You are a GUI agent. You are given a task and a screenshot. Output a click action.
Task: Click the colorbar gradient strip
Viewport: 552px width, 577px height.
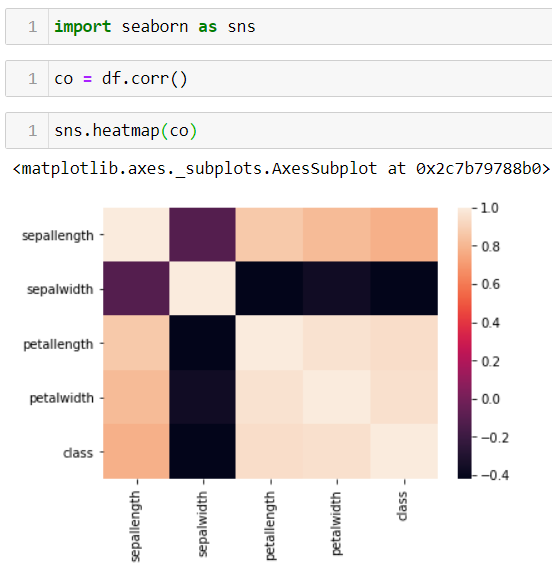[464, 343]
